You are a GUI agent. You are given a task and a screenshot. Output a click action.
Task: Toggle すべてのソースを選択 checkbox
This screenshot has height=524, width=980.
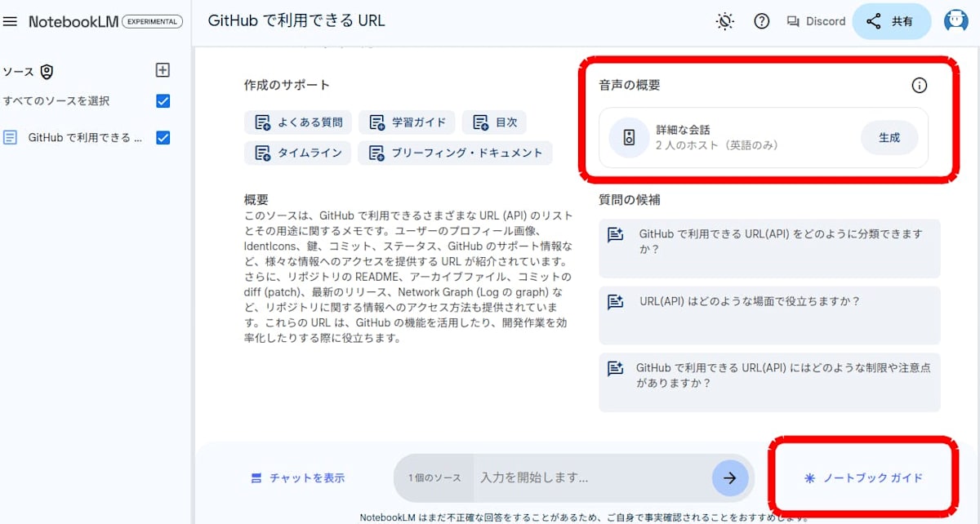[x=163, y=101]
